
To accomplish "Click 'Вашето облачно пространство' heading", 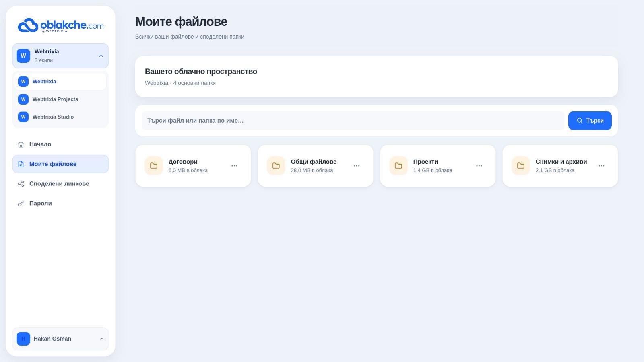I will coord(201,72).
